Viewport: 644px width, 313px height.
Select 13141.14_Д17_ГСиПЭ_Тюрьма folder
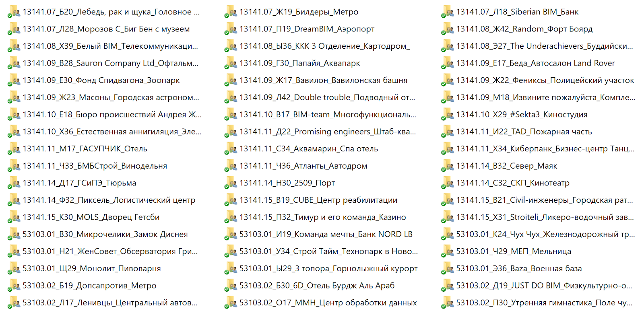click(79, 183)
